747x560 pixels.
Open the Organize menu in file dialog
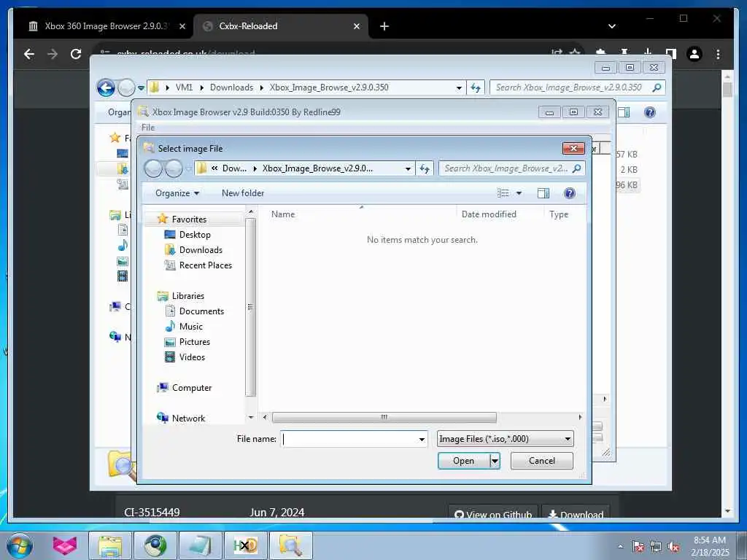[177, 192]
